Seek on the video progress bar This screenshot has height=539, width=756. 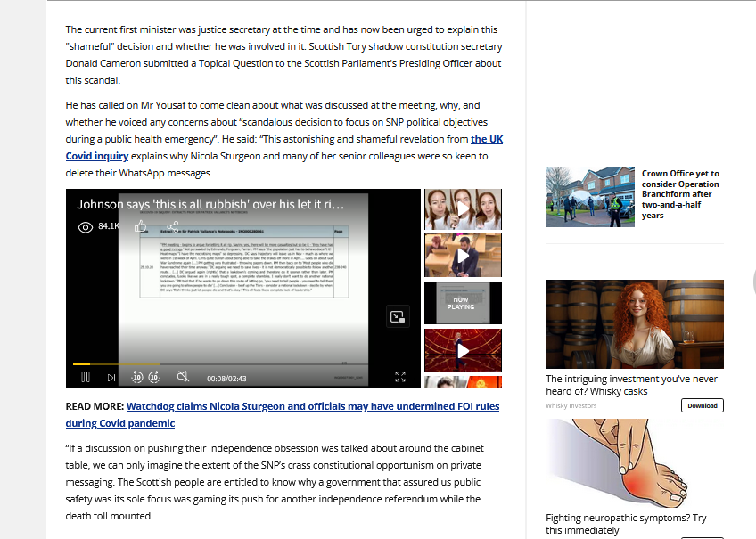point(221,364)
